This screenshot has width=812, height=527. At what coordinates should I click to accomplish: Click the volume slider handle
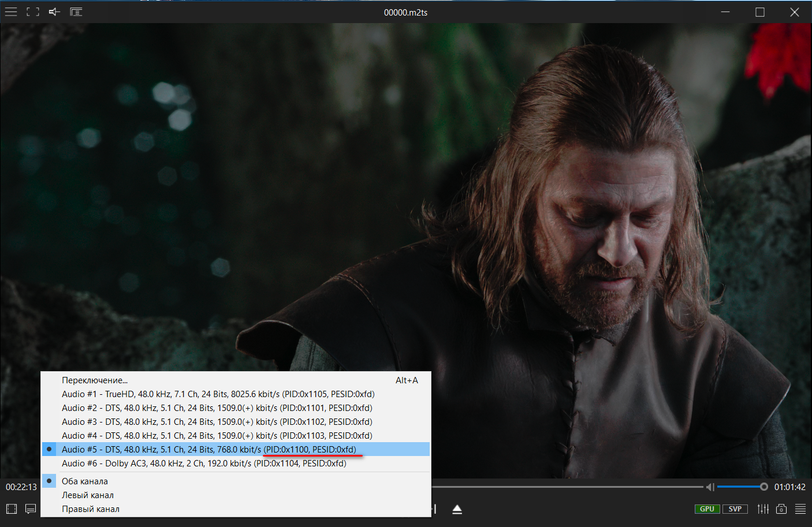tap(763, 487)
